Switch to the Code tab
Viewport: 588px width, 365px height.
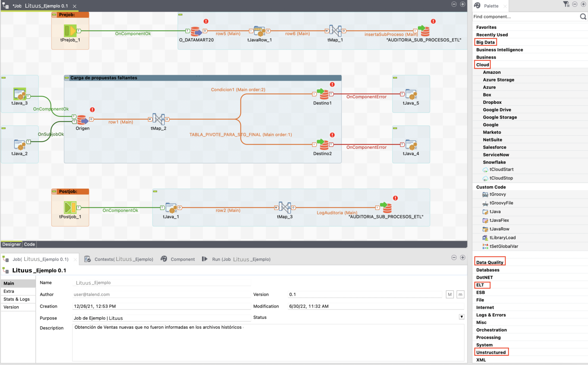[29, 244]
